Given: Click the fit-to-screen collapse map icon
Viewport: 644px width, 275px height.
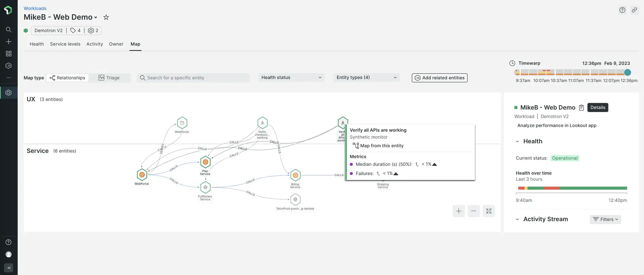Looking at the screenshot, I should pyautogui.click(x=488, y=211).
